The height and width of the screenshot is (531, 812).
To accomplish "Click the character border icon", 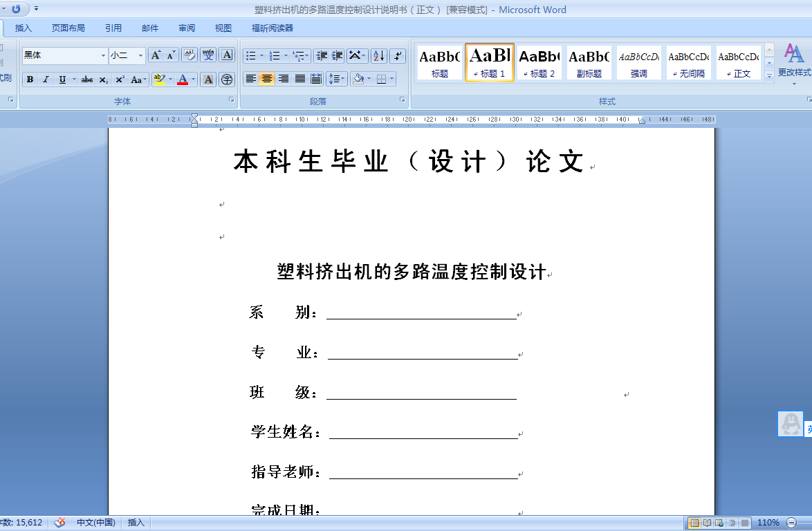I will click(227, 55).
